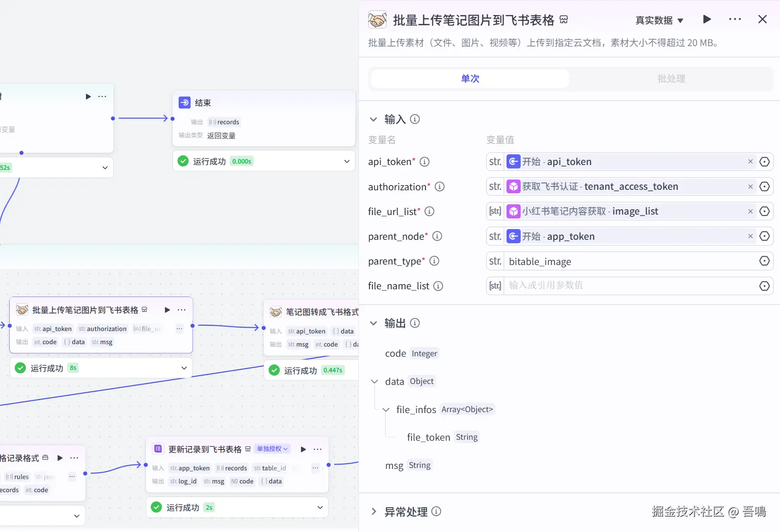Clear the 开始 - api_token reference value
The height and width of the screenshot is (532, 780).
click(750, 162)
